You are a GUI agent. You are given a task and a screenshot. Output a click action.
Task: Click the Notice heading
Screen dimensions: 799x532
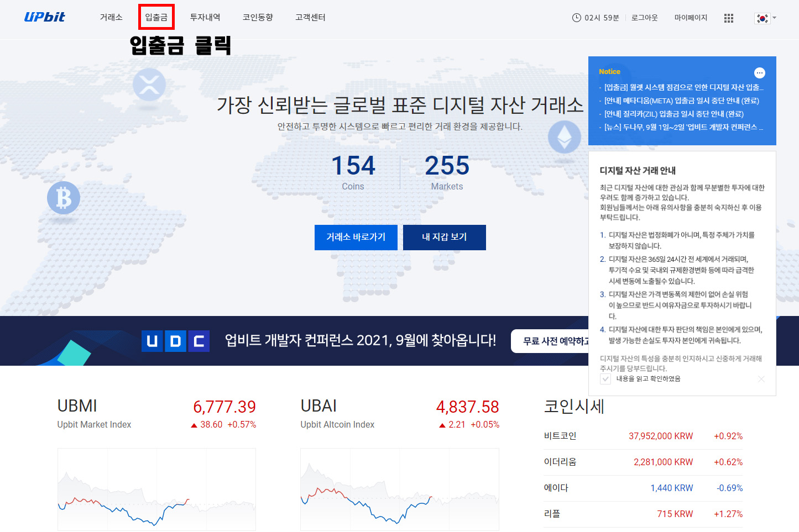(609, 72)
